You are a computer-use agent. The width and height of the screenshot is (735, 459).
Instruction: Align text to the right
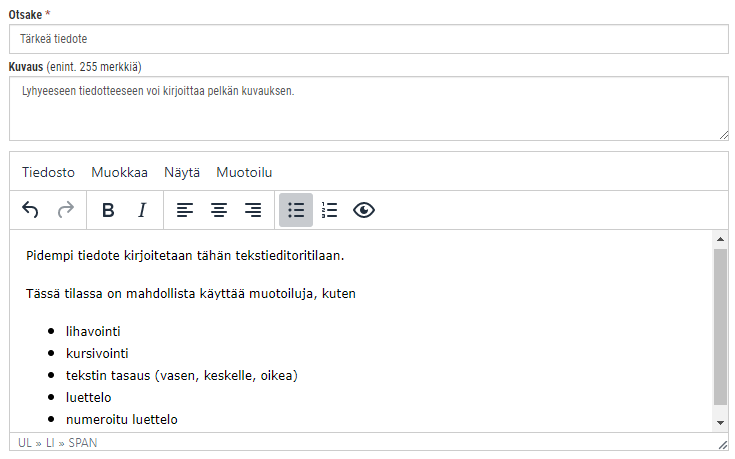pyautogui.click(x=253, y=210)
